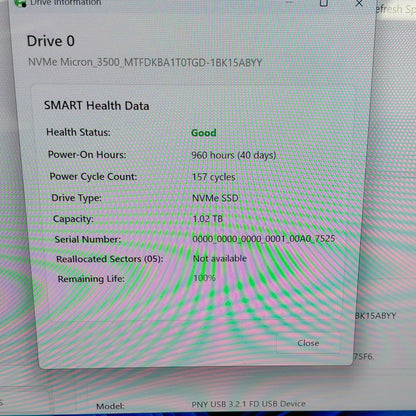
Task: Click the 1.02 TB capacity value
Action: [x=208, y=219]
